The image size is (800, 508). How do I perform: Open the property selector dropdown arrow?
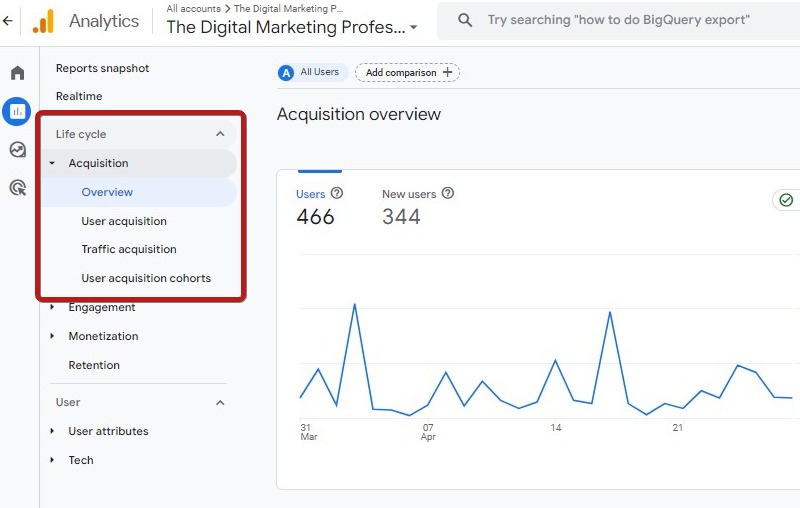coord(413,28)
